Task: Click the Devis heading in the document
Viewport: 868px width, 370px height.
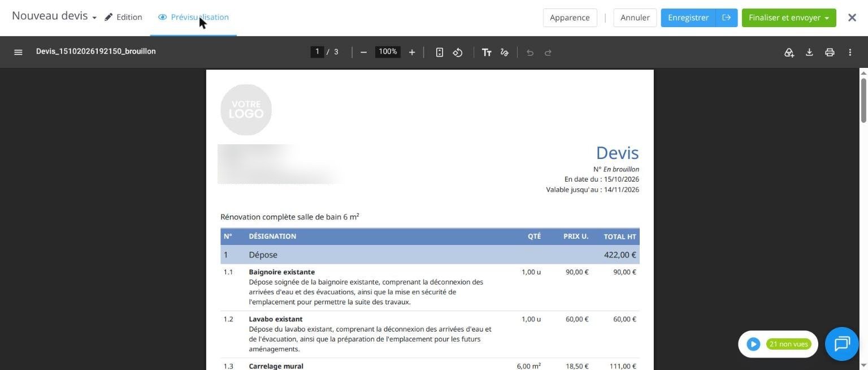Action: coord(617,153)
